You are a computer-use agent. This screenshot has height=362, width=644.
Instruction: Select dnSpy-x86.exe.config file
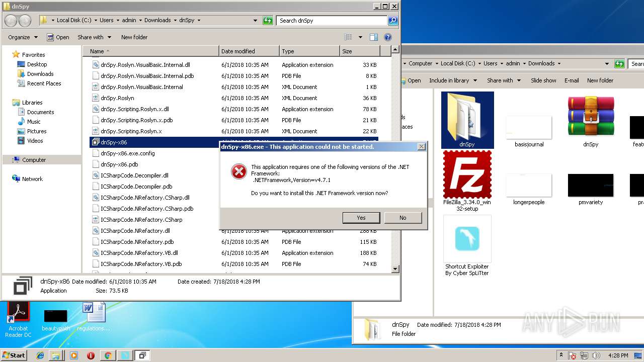coord(127,153)
